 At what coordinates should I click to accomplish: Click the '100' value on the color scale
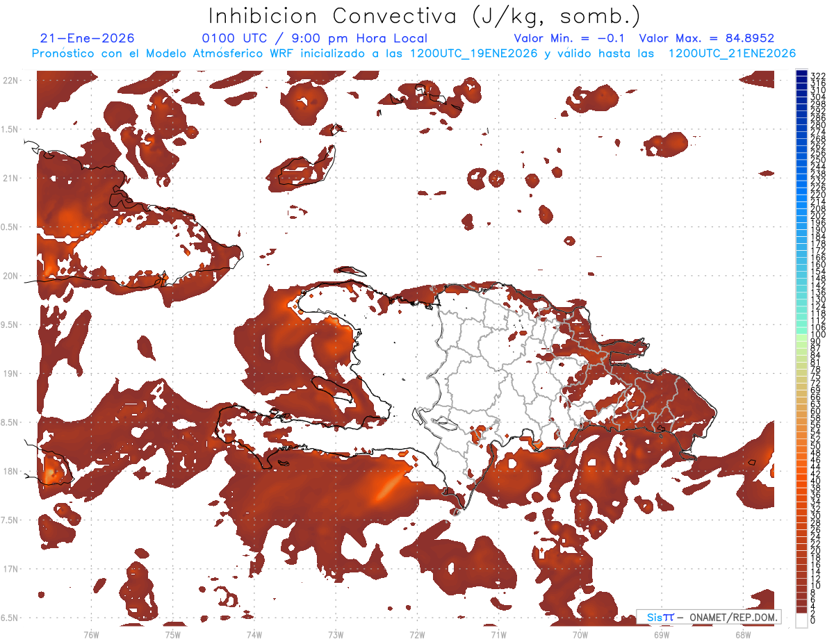(x=819, y=335)
